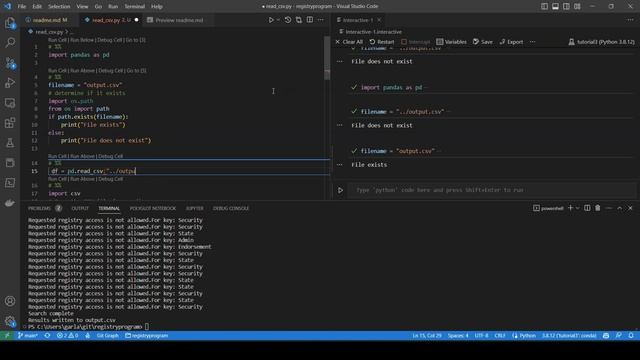This screenshot has height=360, width=640.
Task: Restart the interactive kernel
Action: tap(382, 42)
